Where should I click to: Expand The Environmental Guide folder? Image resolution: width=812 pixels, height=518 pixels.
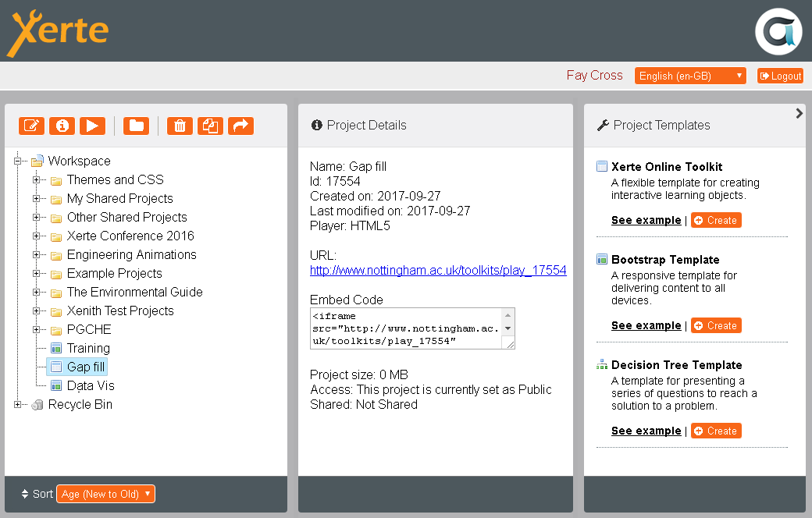(36, 292)
